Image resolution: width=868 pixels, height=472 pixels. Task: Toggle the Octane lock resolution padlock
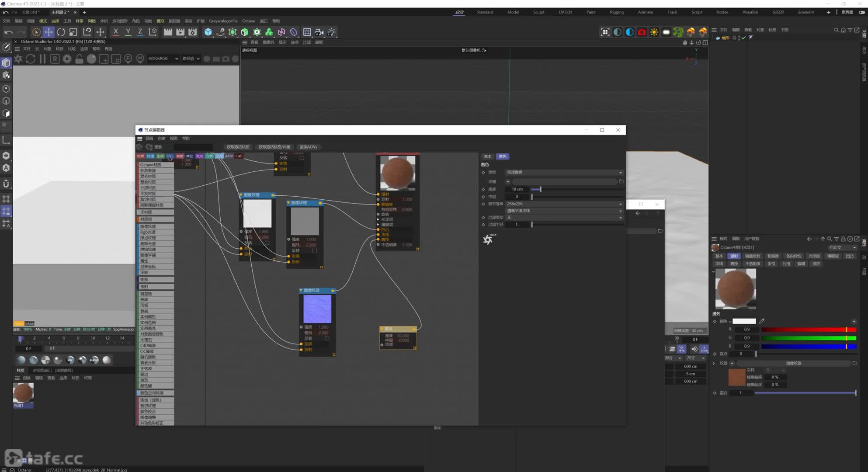tap(79, 59)
